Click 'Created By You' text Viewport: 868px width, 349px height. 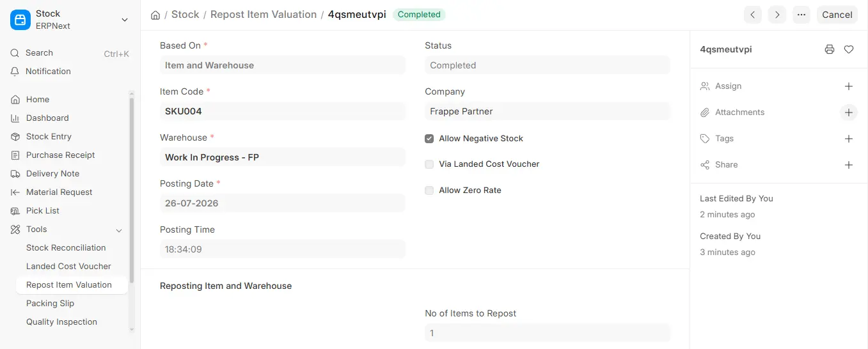tap(730, 237)
